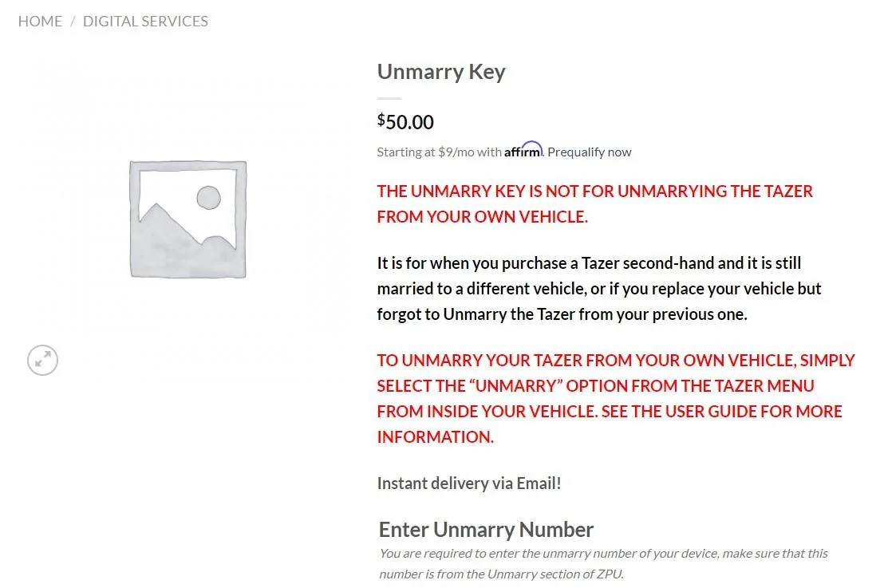Click the short divider under product title

point(389,99)
